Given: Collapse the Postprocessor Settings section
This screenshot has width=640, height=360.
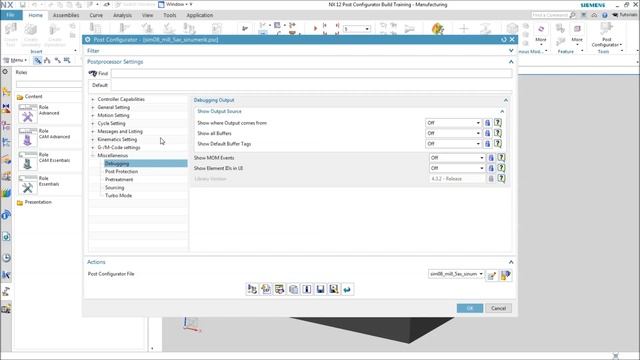Looking at the screenshot, I should point(511,62).
